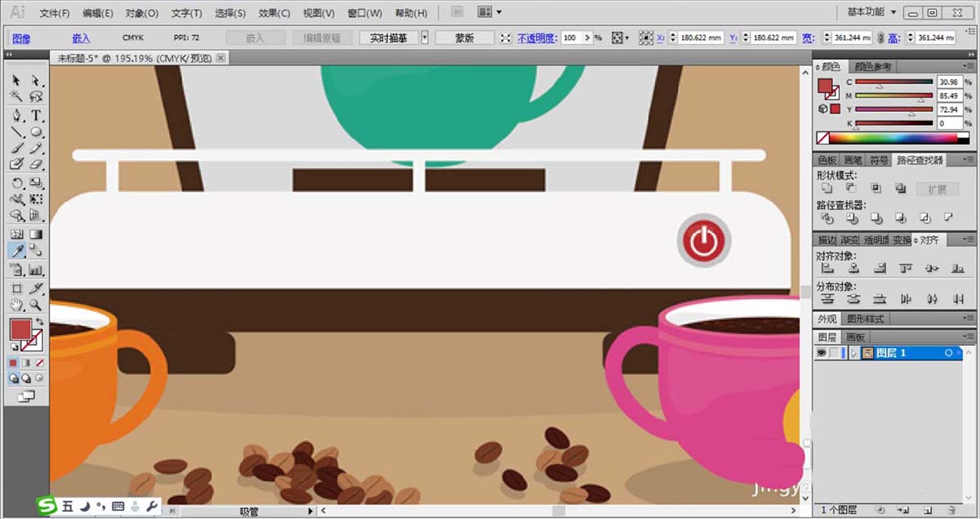Hide 图层 1 using eye icon
Screen dimensions: 980x519
point(822,353)
